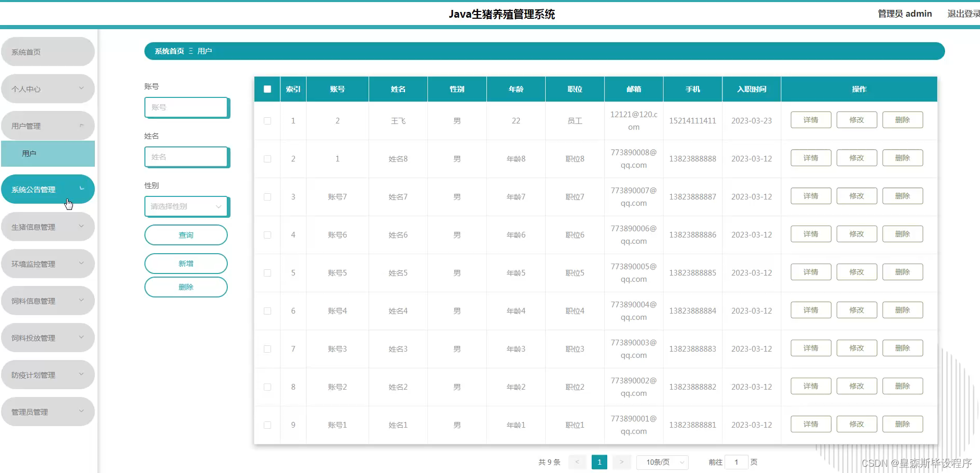980x473 pixels.
Task: Select the 用户 breadcrumb item
Action: point(204,51)
